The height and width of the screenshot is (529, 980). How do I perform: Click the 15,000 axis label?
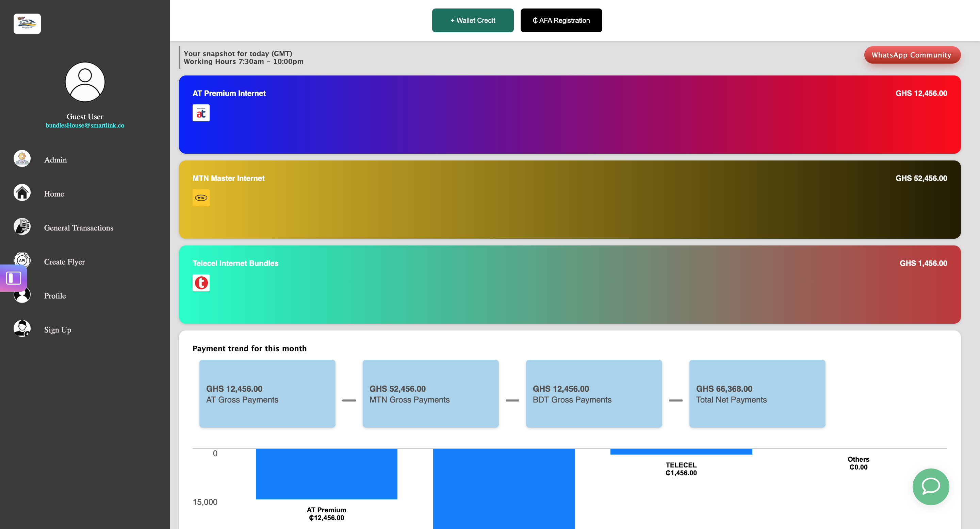[x=205, y=502]
